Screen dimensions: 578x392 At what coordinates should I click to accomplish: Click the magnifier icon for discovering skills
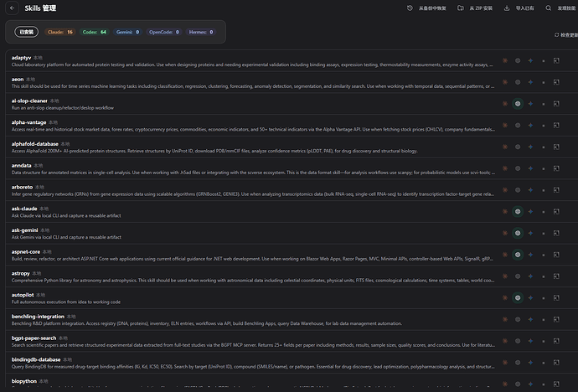[549, 8]
